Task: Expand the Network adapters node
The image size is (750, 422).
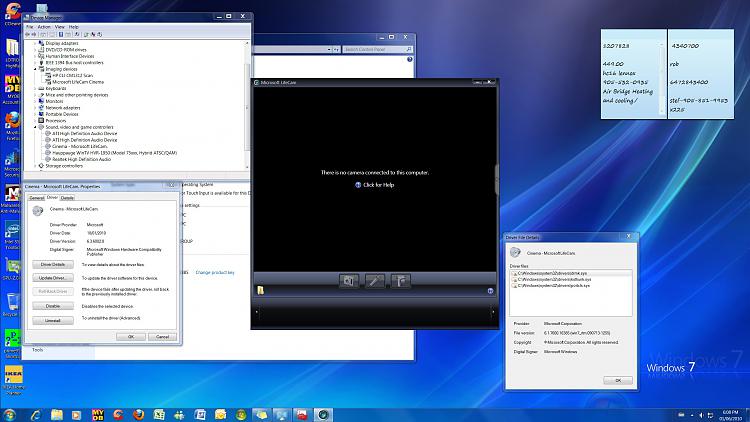Action: pyautogui.click(x=35, y=108)
